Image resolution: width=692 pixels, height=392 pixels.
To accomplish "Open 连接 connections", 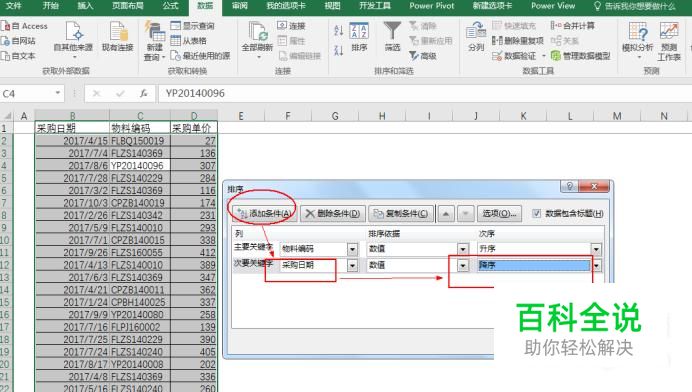I will coord(291,26).
